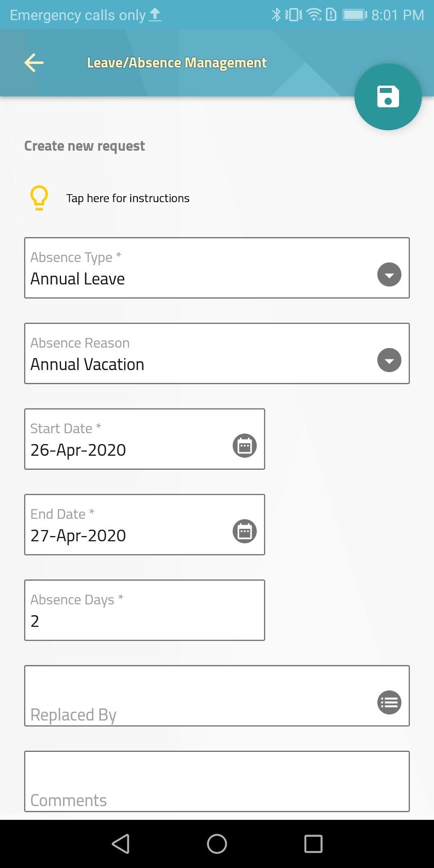The width and height of the screenshot is (434, 868).
Task: Open the Replaced By list icon
Action: pyautogui.click(x=389, y=702)
